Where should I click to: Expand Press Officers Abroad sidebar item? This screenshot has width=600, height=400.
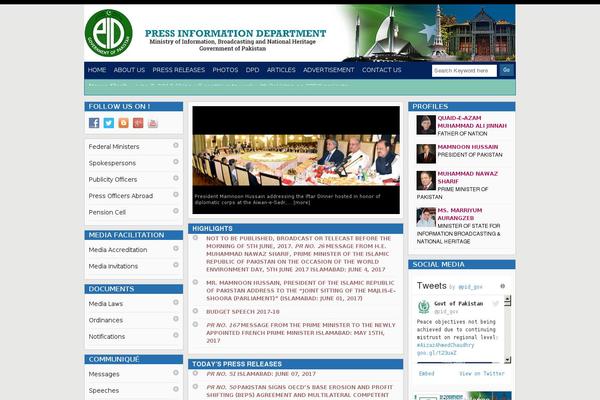click(x=176, y=195)
